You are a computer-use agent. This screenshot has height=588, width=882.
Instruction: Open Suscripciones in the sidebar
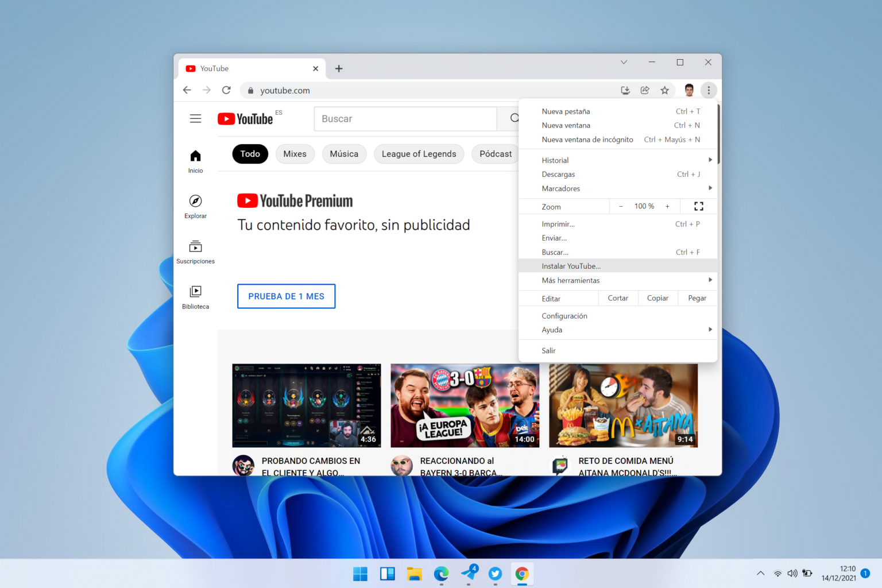195,252
